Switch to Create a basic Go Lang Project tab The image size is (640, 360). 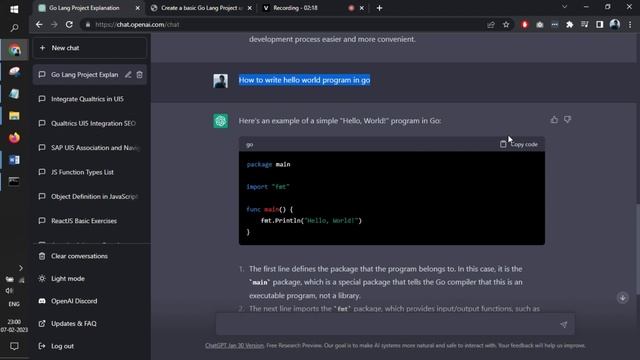pyautogui.click(x=202, y=8)
